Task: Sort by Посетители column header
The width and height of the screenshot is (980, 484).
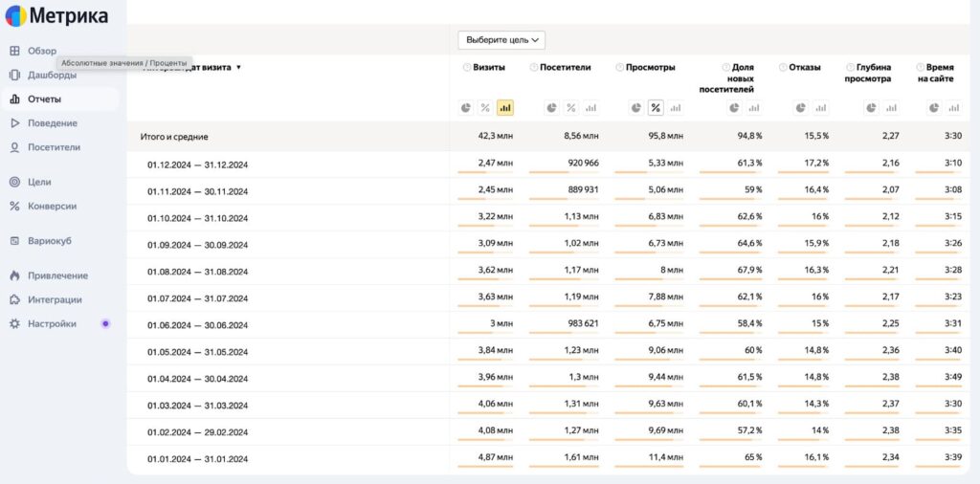Action: pos(565,68)
